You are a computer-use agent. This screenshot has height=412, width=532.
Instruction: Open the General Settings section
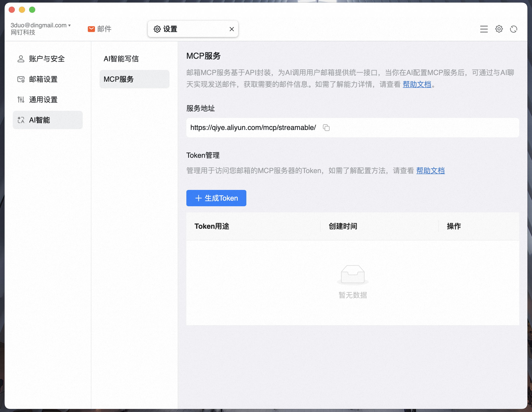point(43,100)
